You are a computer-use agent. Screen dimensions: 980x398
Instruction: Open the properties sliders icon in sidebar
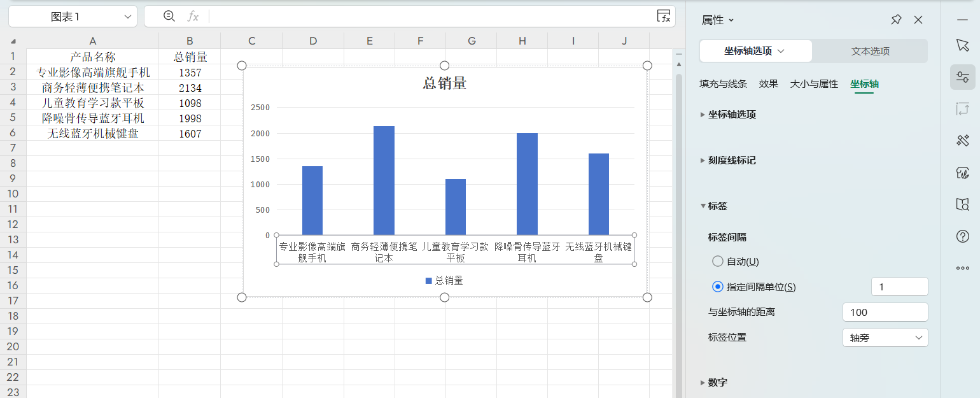(x=962, y=76)
